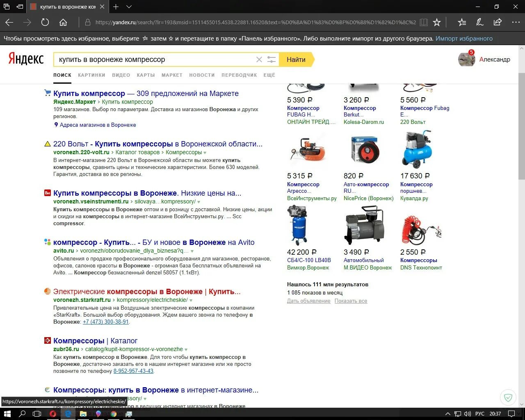Open Александр user avatar with notification badge
Image resolution: width=525 pixels, height=420 pixels.
[466, 59]
